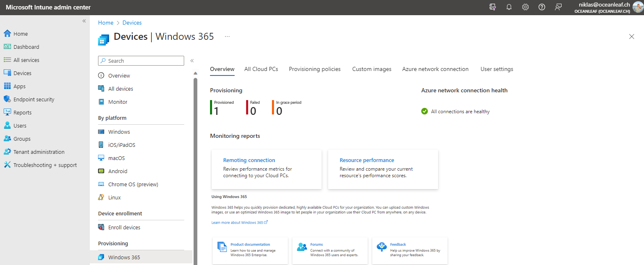Click the submenu scroll up arrow
The image size is (644, 265).
pyautogui.click(x=195, y=73)
